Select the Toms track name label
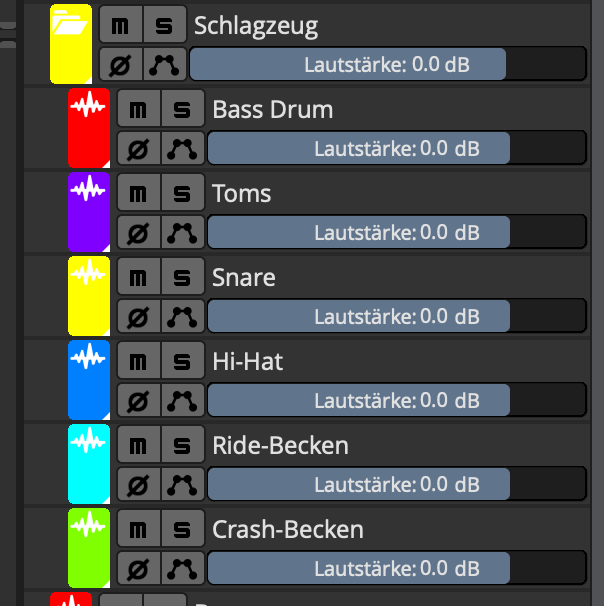The image size is (604, 606). [241, 192]
